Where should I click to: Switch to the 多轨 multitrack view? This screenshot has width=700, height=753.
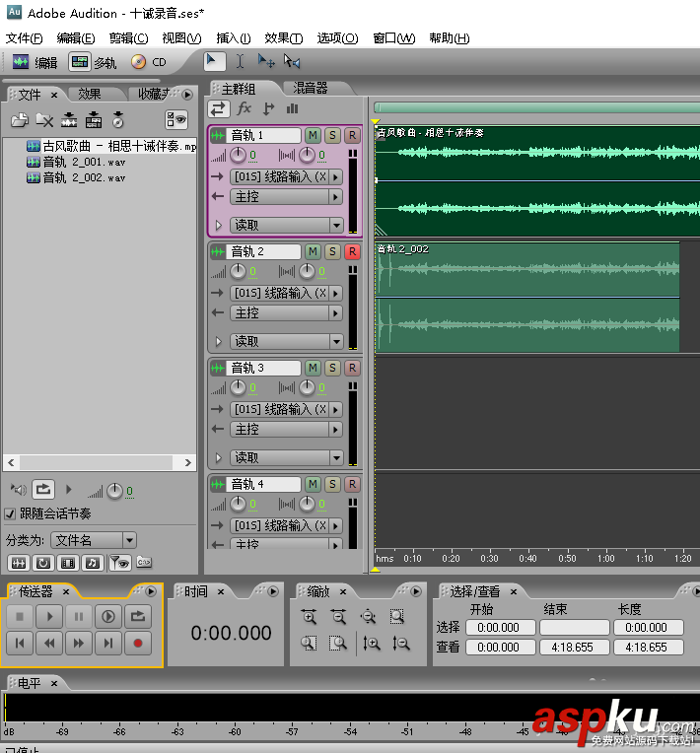pyautogui.click(x=93, y=62)
